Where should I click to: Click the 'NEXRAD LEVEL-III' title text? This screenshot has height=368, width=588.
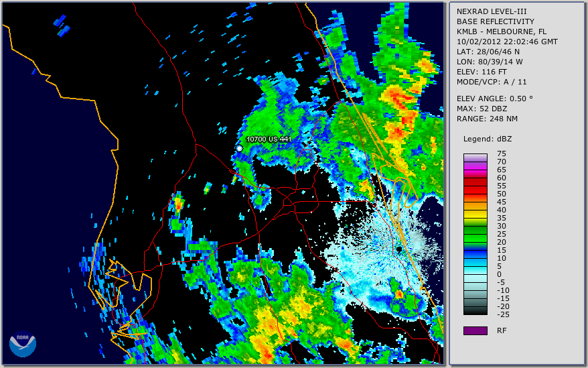tap(492, 11)
